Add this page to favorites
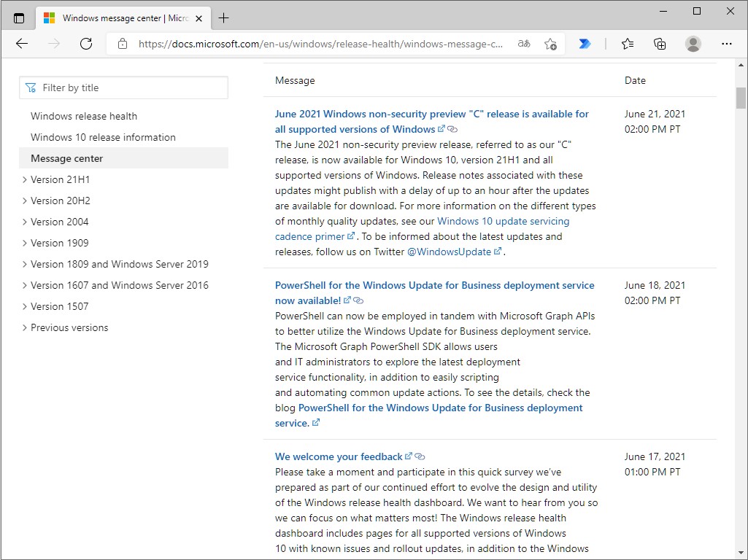 tap(551, 44)
